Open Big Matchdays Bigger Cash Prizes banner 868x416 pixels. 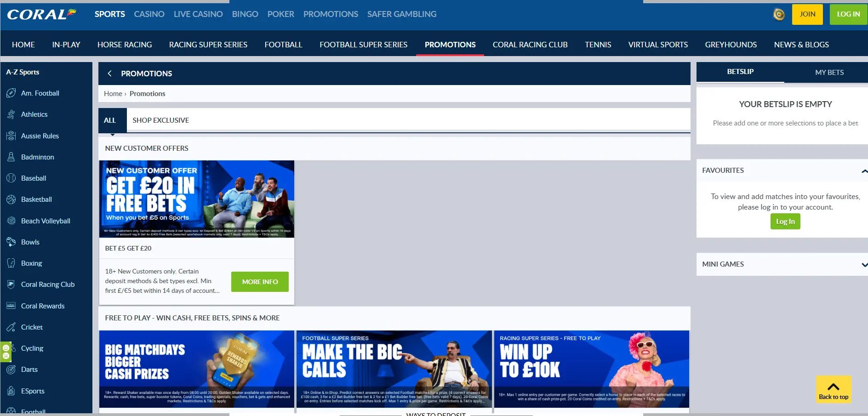197,369
